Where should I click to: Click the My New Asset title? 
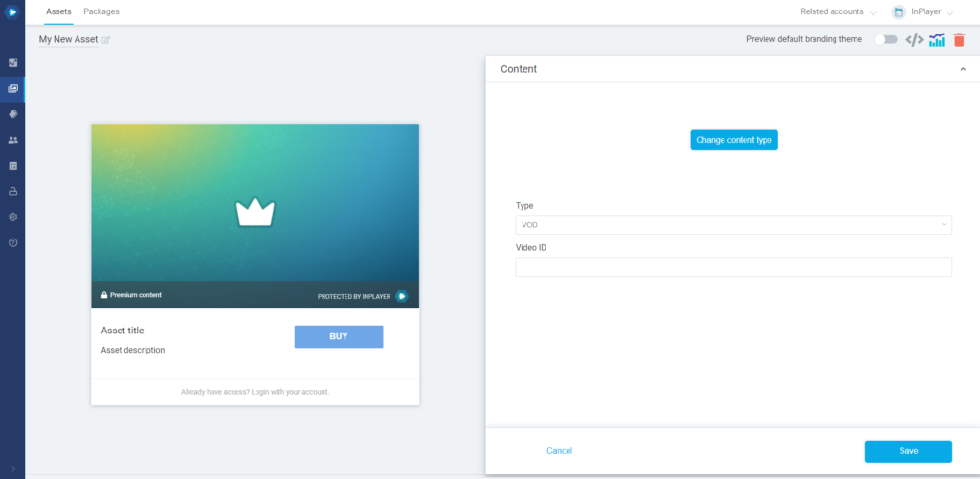68,39
